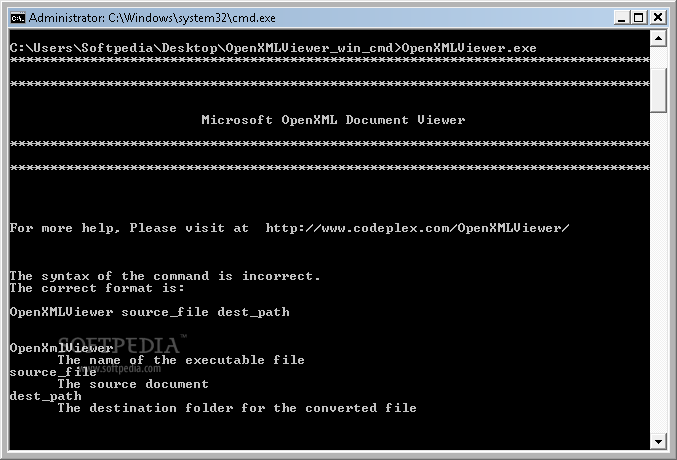Click 'The source document' description text
677x460 pixels.
[x=133, y=384]
